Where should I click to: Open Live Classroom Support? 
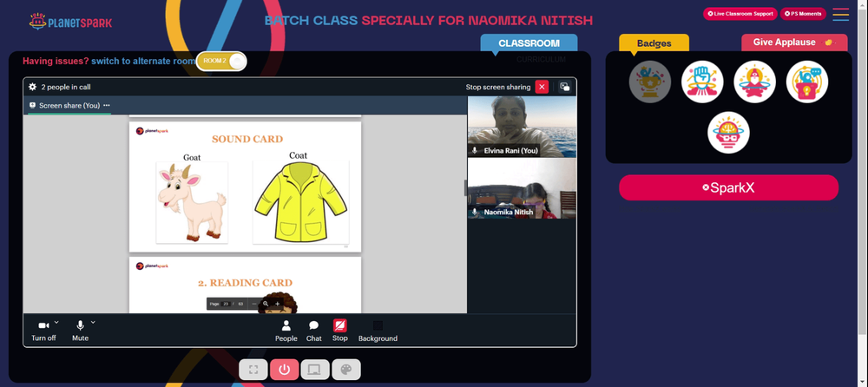pos(740,14)
